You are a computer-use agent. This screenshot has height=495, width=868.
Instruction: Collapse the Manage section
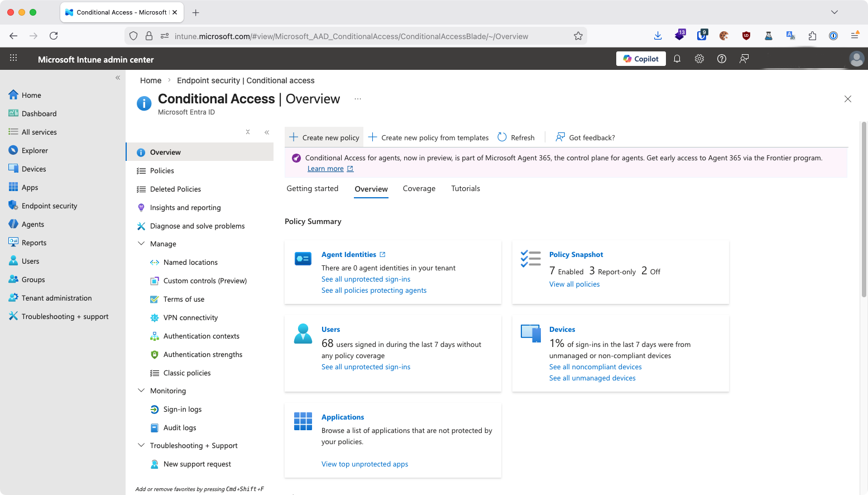pos(141,244)
